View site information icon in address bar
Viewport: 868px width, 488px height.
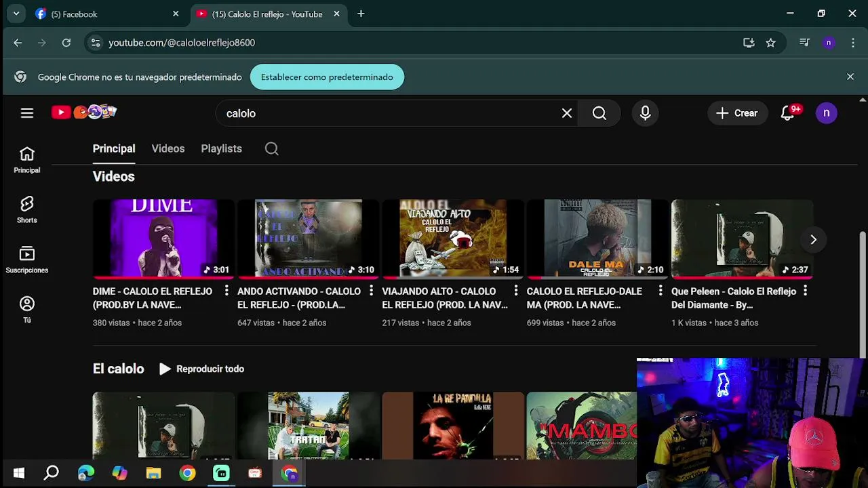tap(95, 43)
